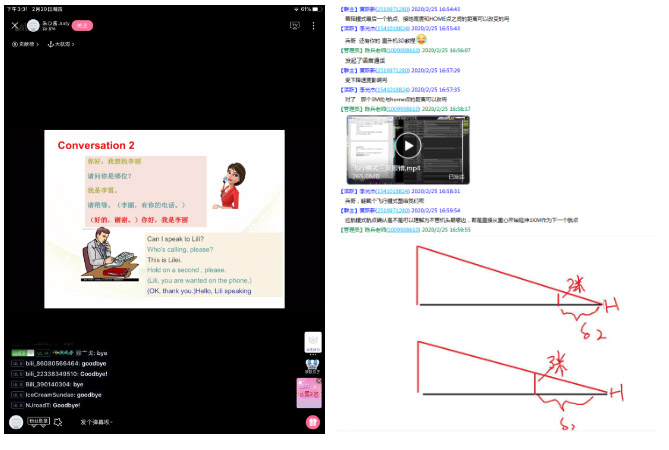This screenshot has height=450, width=669.
Task: Tap the round avatar icon in the bottom left
Action: (14, 422)
